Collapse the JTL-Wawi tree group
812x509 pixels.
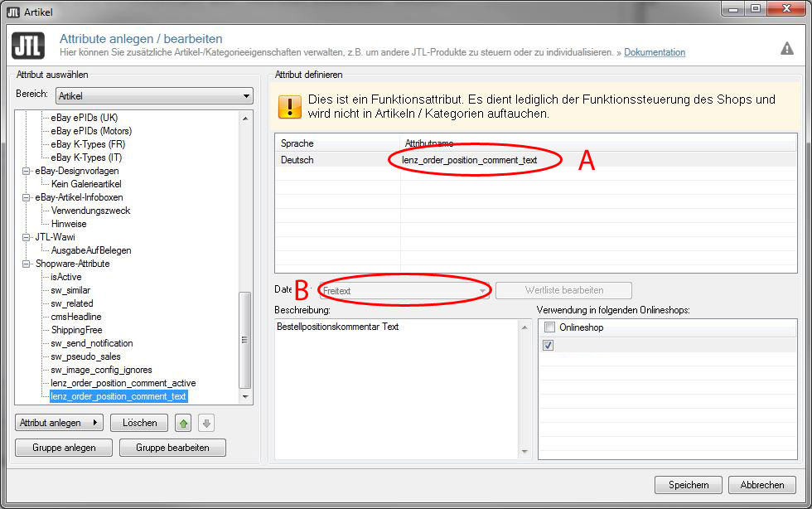27,237
